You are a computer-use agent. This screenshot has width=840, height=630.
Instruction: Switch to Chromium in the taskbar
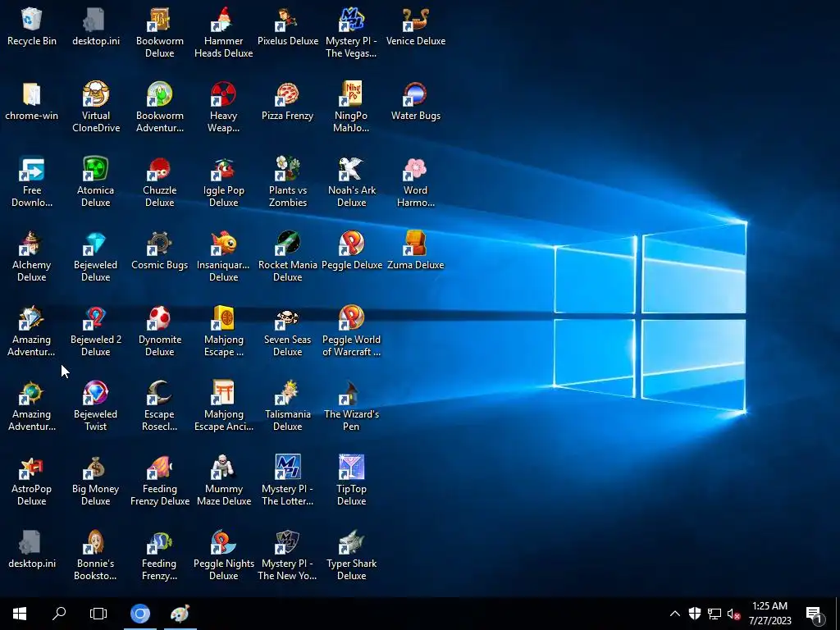pos(139,614)
